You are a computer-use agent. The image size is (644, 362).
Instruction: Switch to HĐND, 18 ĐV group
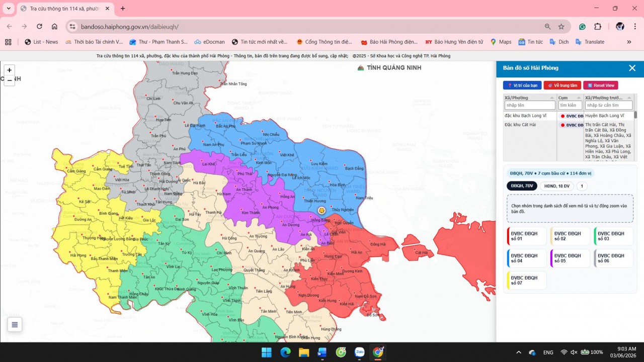click(x=556, y=186)
